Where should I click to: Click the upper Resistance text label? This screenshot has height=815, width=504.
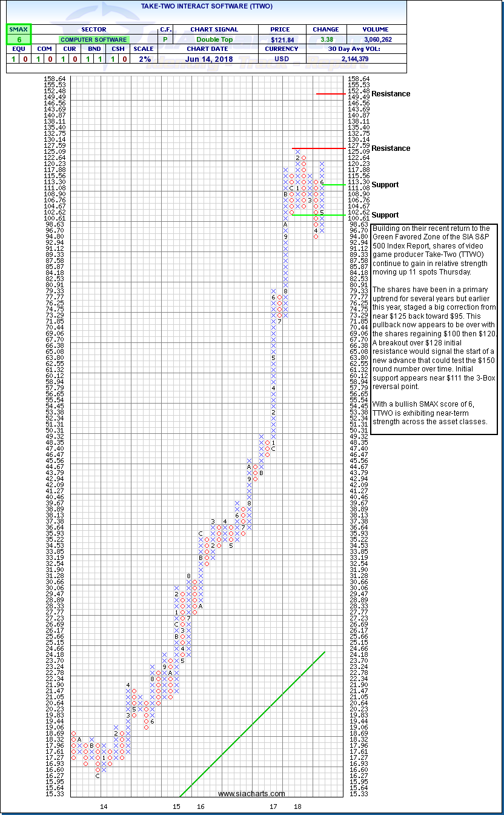(391, 94)
